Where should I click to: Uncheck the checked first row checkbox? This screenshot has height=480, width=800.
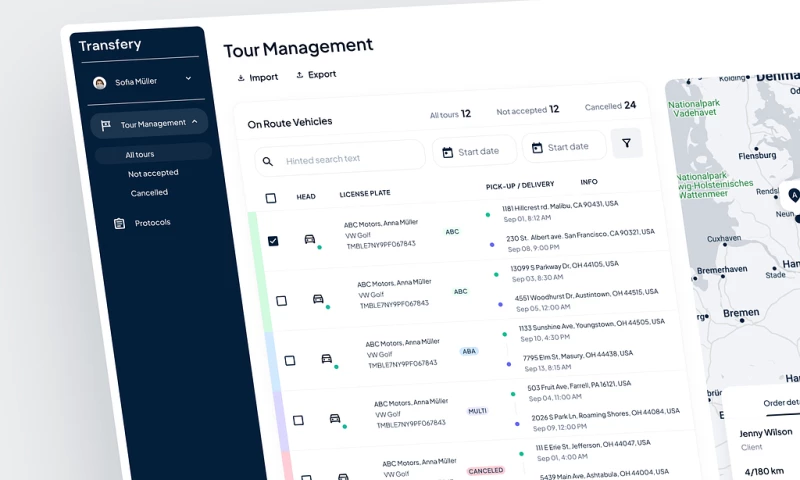[274, 241]
